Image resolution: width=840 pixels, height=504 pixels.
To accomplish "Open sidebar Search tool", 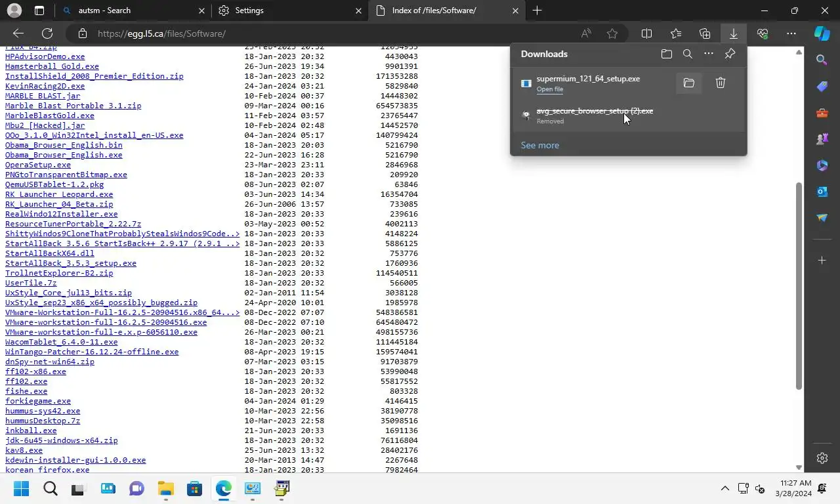I will click(822, 60).
